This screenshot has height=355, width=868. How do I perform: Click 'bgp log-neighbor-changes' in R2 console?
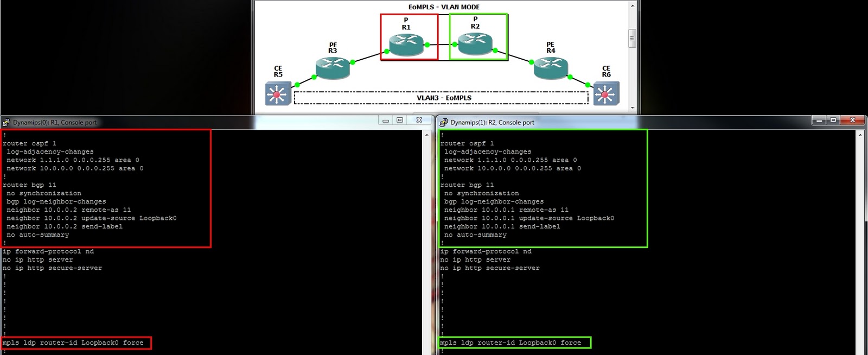coord(494,201)
